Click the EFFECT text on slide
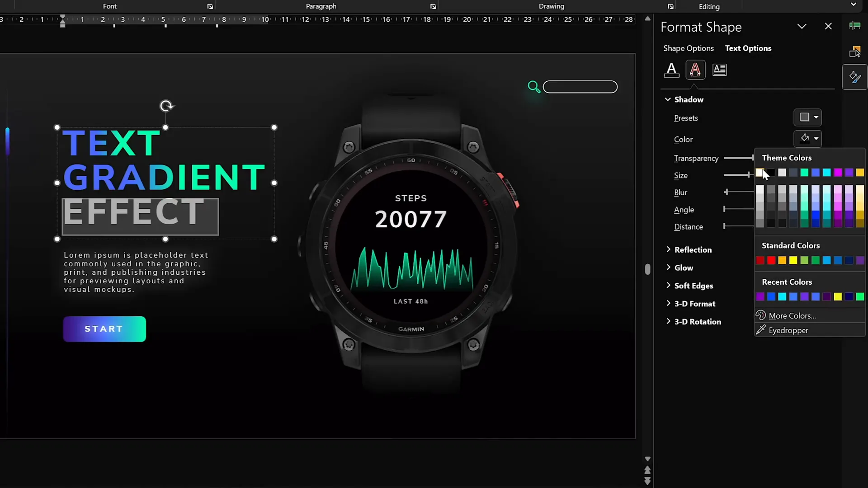This screenshot has height=488, width=868. [134, 211]
